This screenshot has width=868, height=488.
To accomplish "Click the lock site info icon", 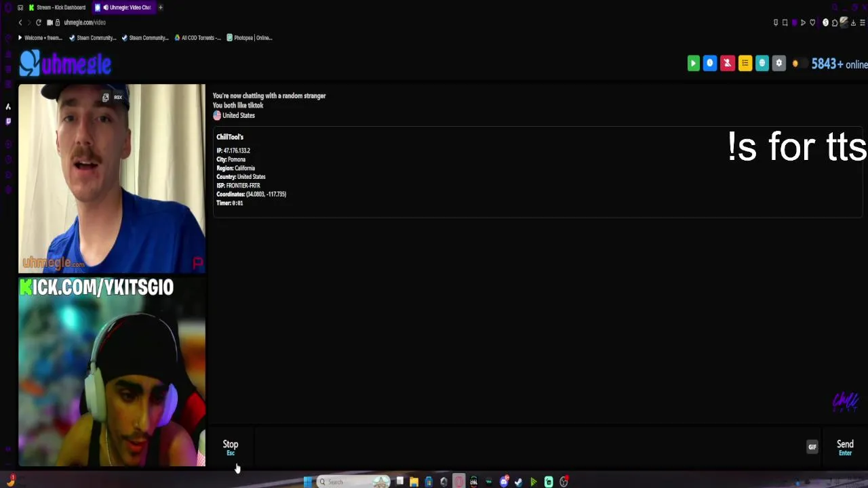I will pyautogui.click(x=58, y=22).
